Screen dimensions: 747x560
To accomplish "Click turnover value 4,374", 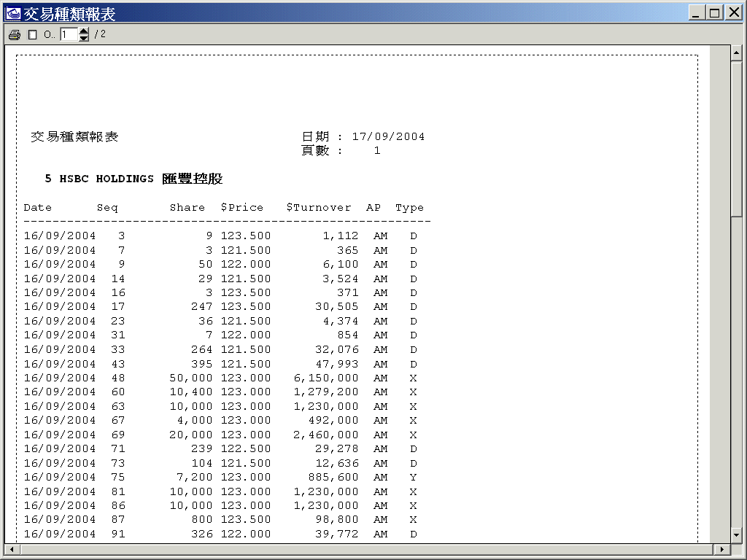I will click(x=341, y=321).
